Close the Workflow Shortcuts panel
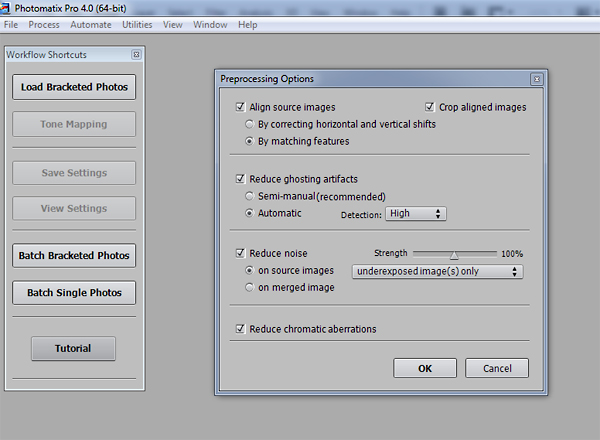This screenshot has height=440, width=600. click(136, 55)
